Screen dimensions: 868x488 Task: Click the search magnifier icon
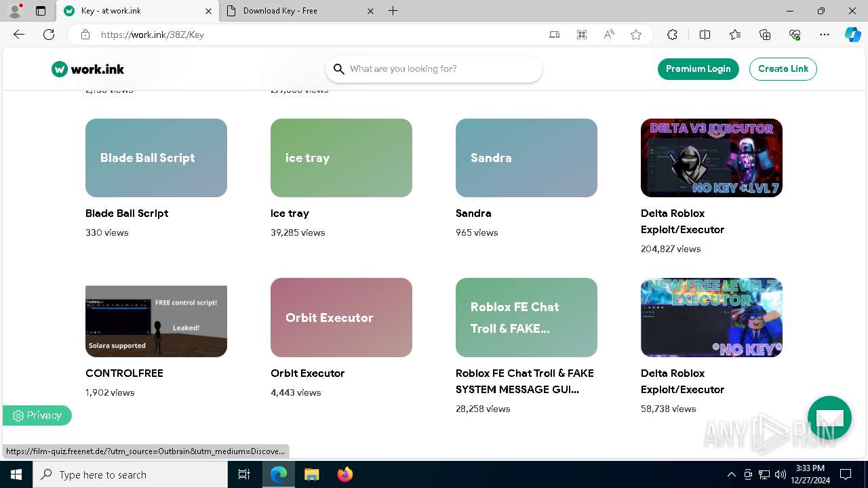(x=339, y=69)
